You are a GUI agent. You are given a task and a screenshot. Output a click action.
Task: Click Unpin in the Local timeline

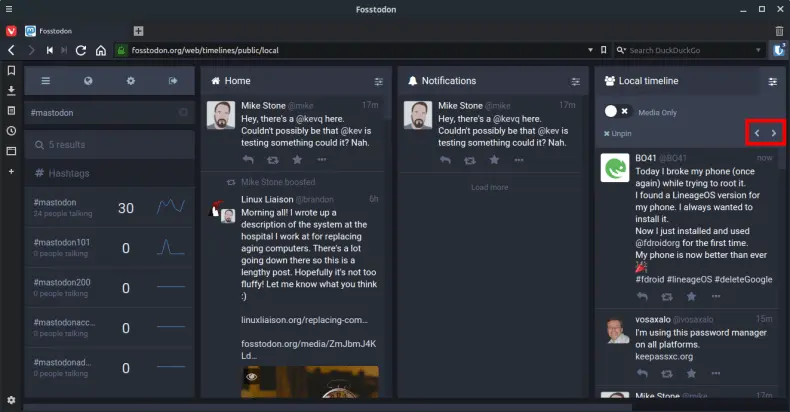(618, 133)
